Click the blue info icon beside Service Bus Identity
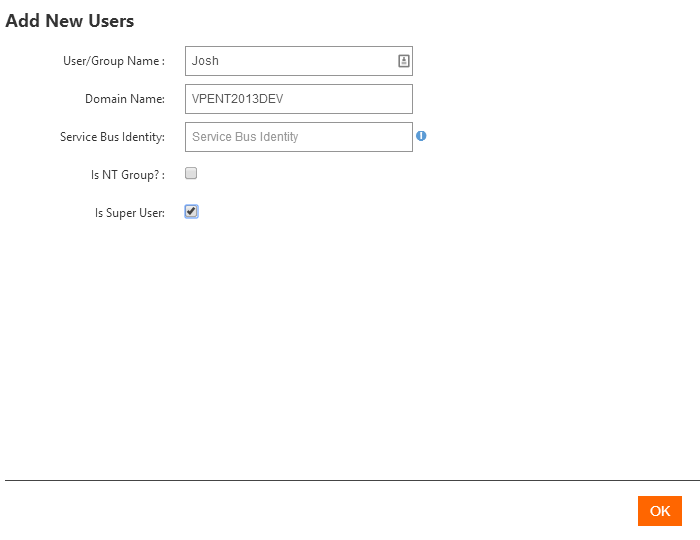This screenshot has width=700, height=540. coord(421,136)
